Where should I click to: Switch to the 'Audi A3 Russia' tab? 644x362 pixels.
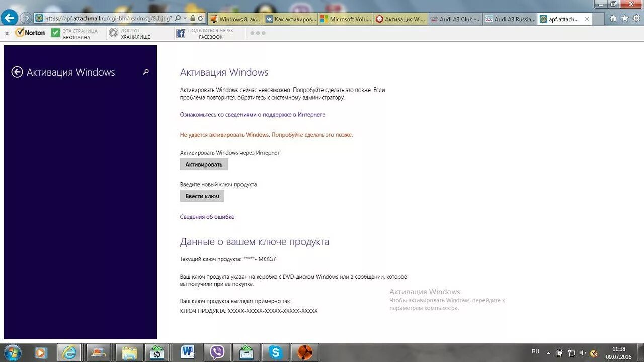[x=510, y=19]
